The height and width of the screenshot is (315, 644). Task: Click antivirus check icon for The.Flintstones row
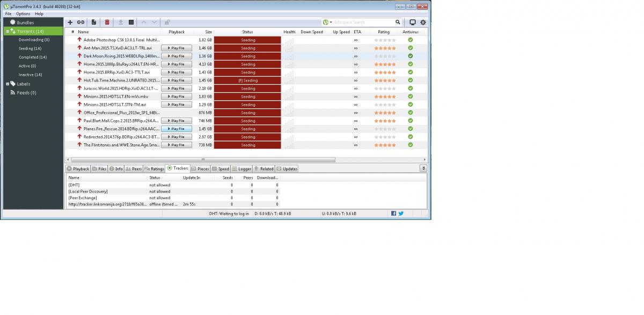click(x=411, y=144)
